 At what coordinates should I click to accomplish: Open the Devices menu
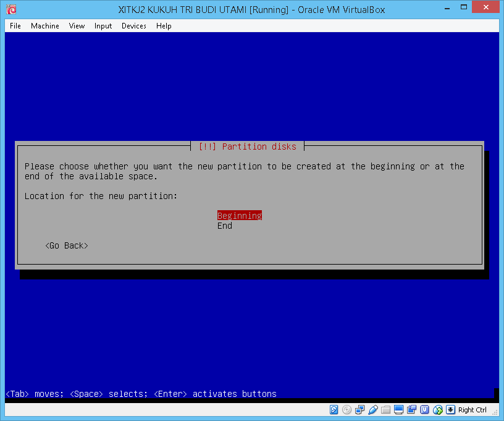(x=134, y=26)
